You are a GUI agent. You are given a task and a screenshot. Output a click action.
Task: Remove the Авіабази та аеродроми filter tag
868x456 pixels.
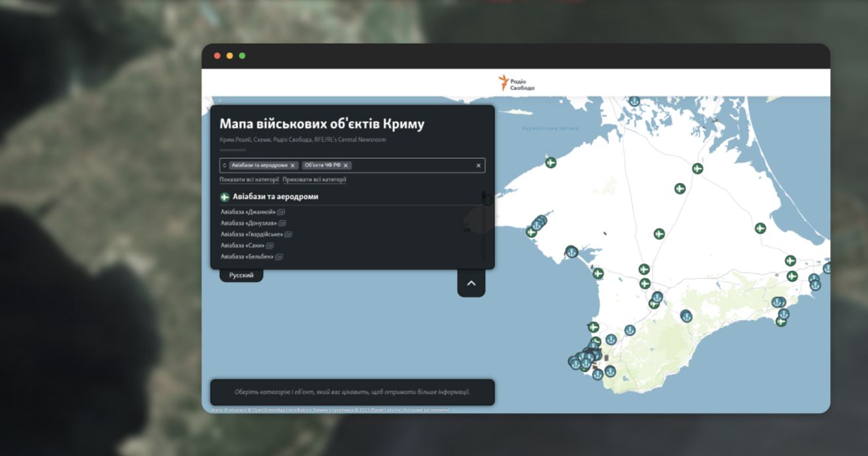point(293,166)
